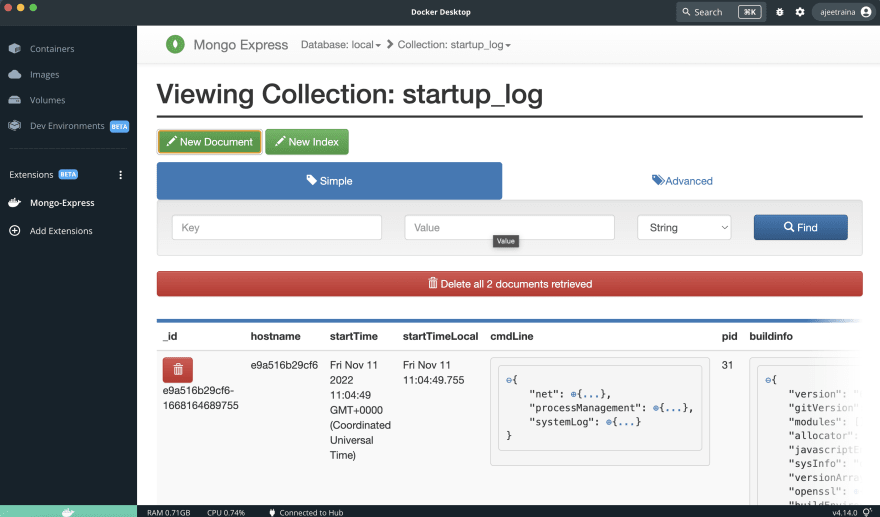Open the bug report troubleshoot icon
Viewport: 880px width, 517px height.
(x=780, y=12)
